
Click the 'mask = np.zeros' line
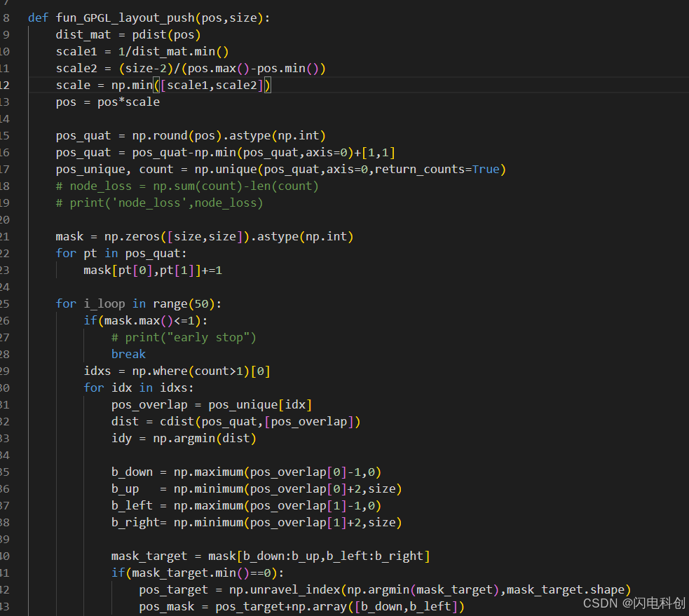tap(205, 236)
